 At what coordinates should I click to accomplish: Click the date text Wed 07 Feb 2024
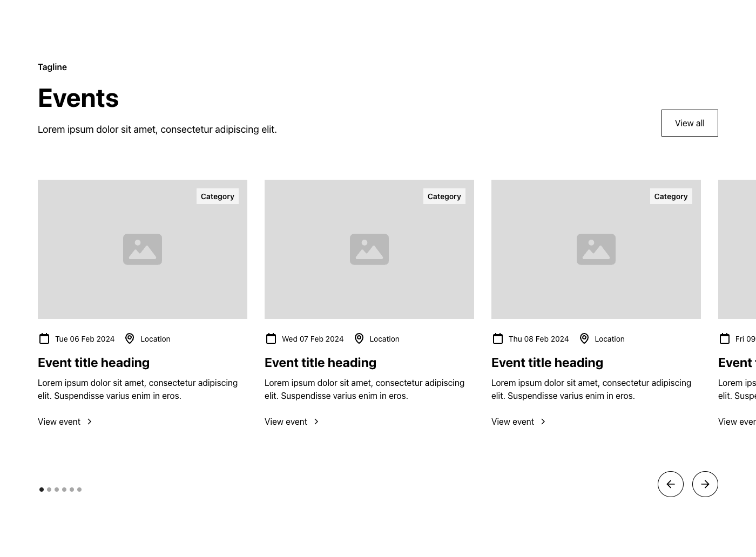313,339
